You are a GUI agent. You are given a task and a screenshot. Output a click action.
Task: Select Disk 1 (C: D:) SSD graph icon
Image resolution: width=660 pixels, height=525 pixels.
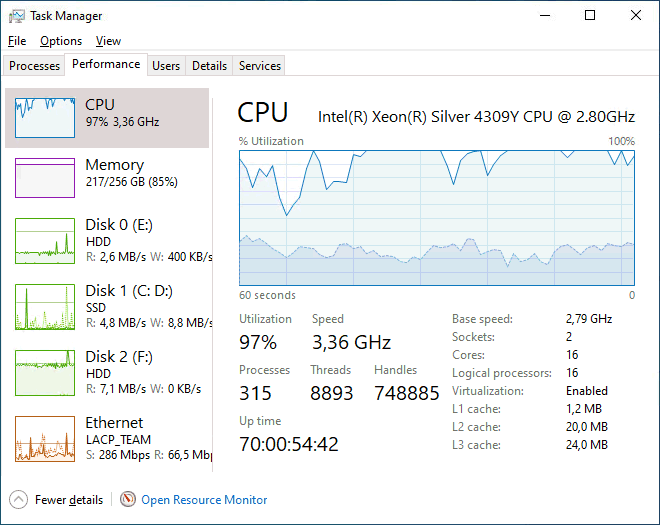click(45, 306)
